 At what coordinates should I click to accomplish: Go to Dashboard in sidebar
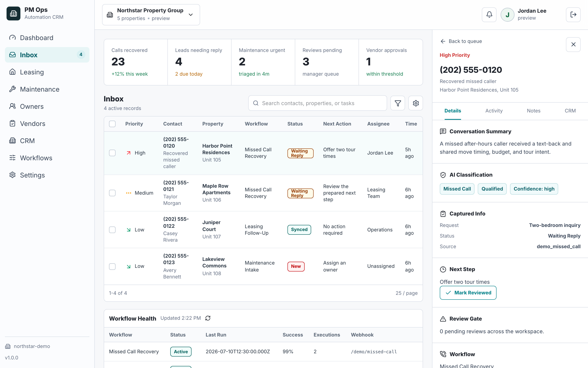pyautogui.click(x=47, y=38)
